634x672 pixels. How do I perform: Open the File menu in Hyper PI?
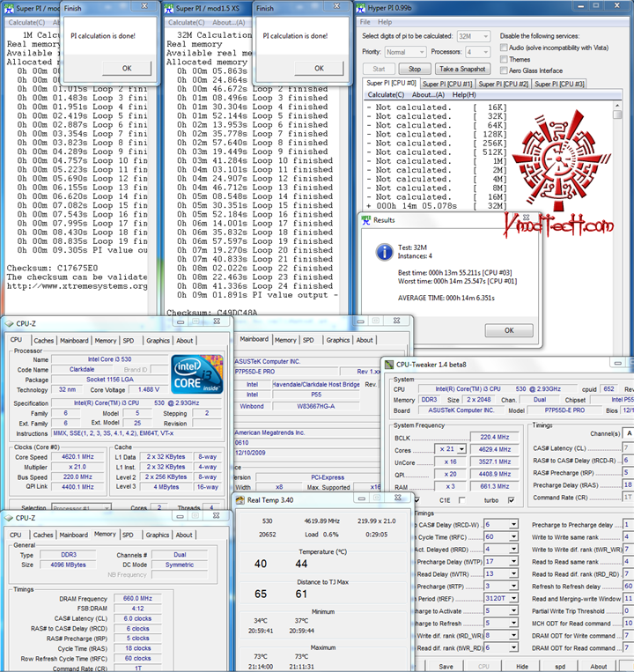(365, 22)
